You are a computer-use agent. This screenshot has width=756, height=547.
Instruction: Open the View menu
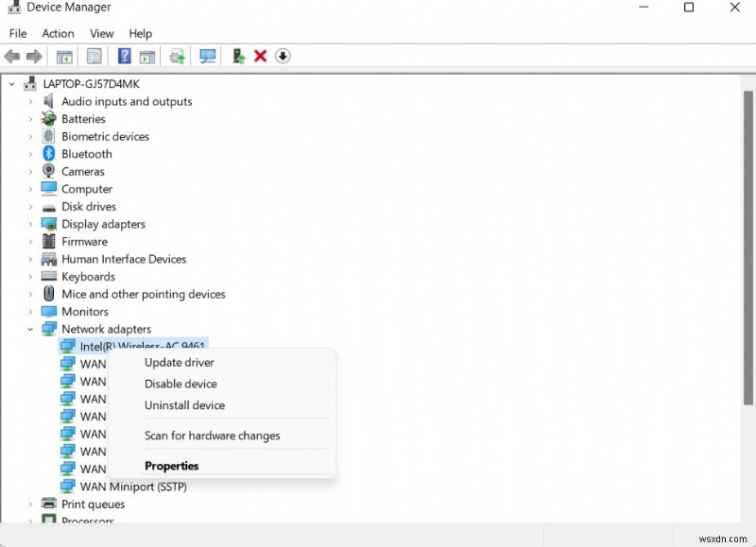click(101, 33)
